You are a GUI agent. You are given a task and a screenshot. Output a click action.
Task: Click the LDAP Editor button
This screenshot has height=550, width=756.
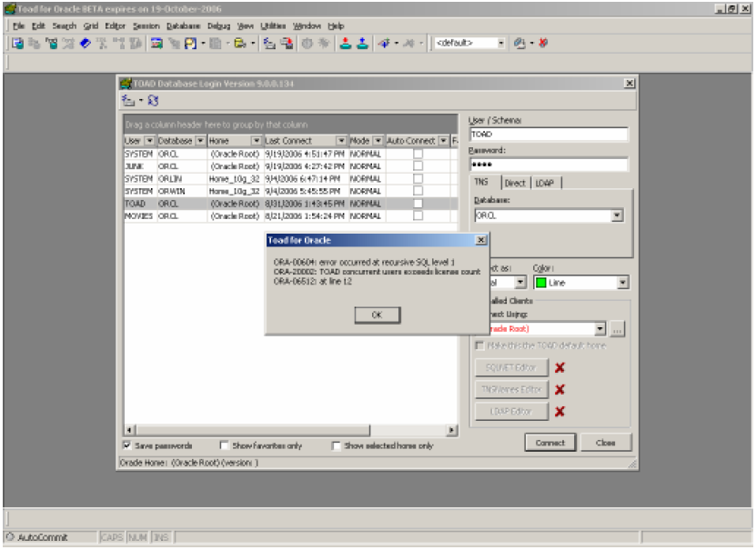click(x=511, y=411)
